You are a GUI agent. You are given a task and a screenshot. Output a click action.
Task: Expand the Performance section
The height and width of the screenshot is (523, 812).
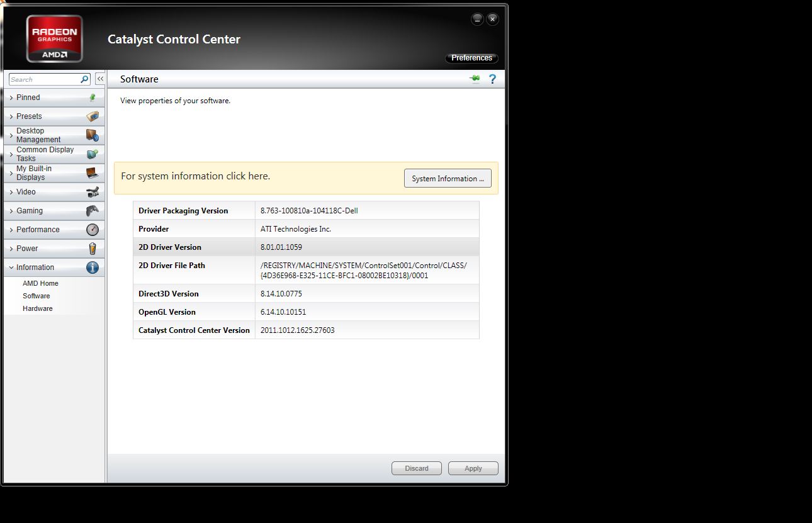pos(11,230)
